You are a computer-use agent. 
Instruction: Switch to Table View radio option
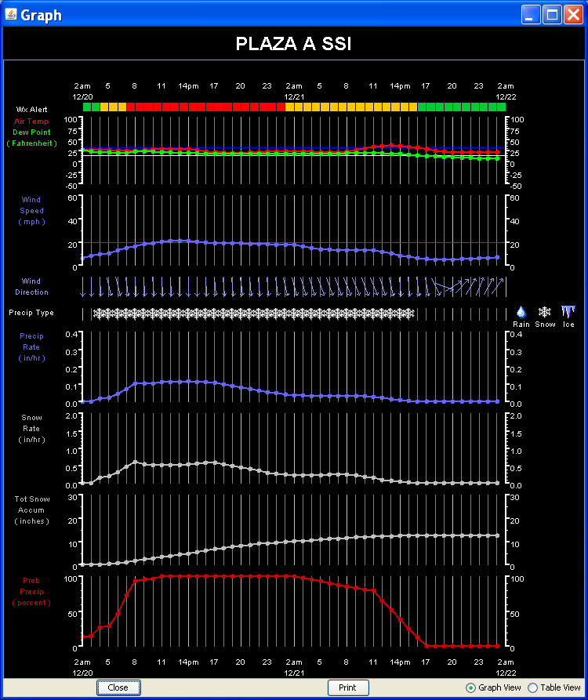[x=533, y=687]
